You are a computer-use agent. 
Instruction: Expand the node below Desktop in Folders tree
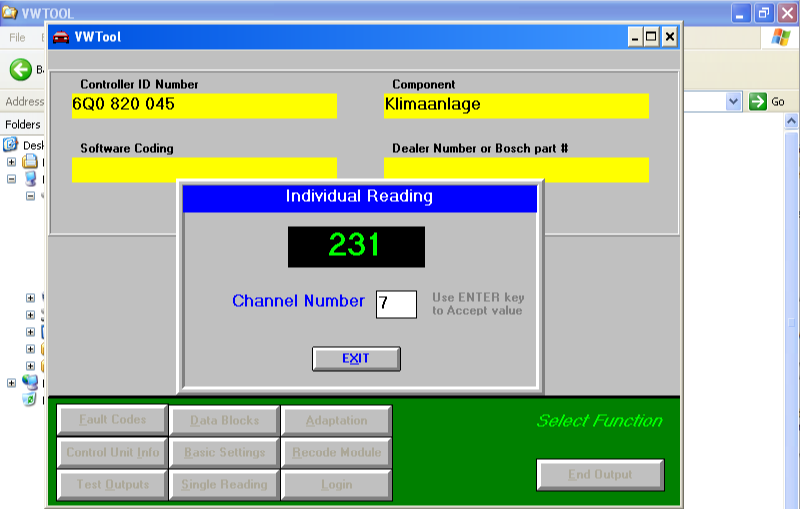[11, 162]
